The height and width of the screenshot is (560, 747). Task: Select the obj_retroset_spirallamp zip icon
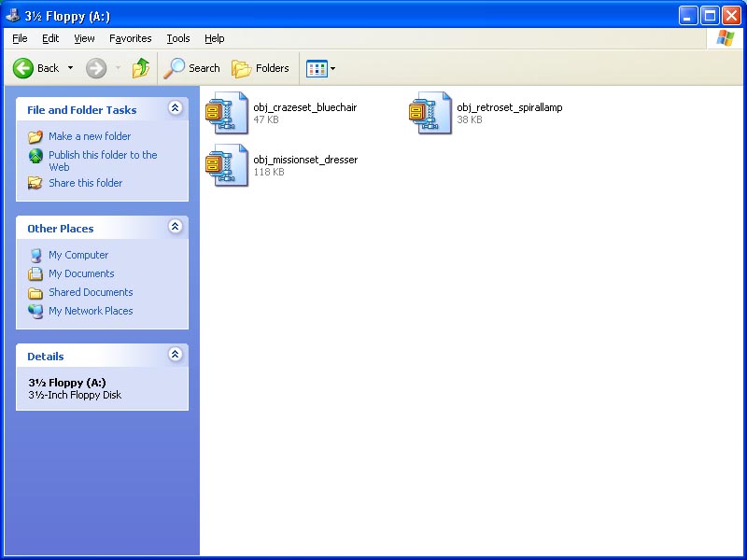tap(430, 113)
